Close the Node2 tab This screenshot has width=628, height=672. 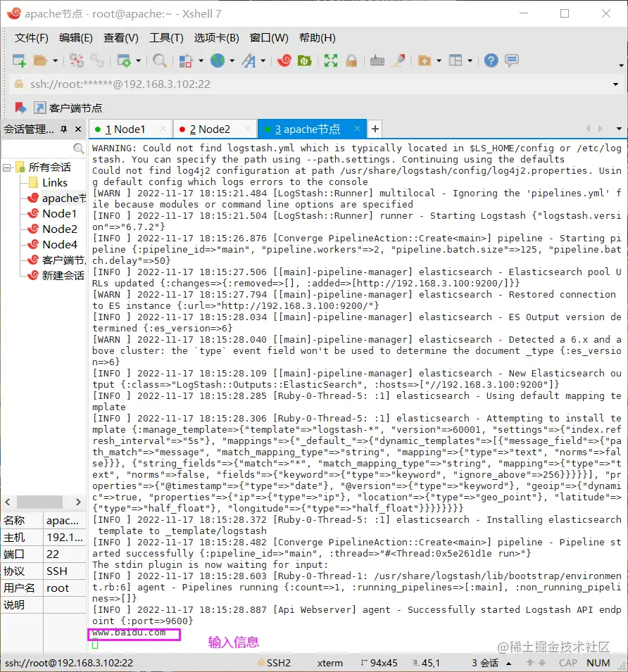pos(247,129)
